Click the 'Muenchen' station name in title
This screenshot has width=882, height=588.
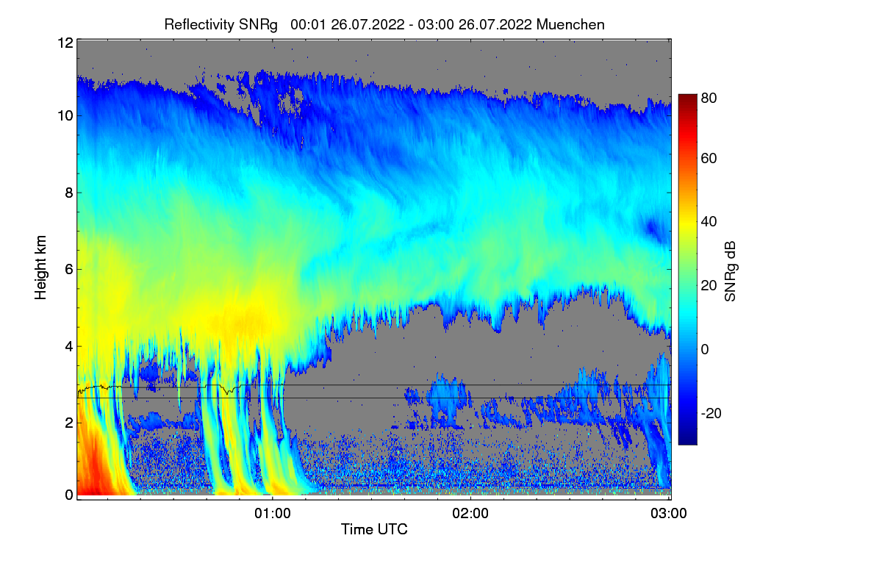click(570, 24)
